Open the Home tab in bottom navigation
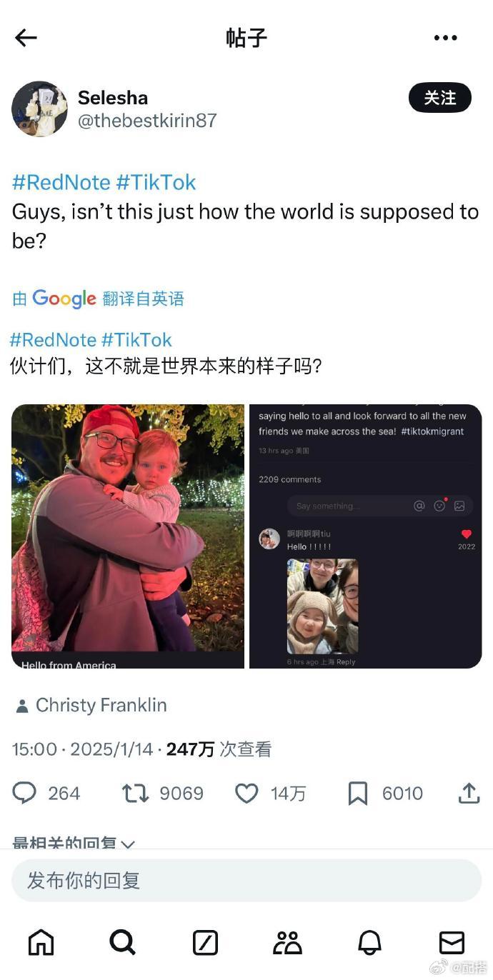 click(x=41, y=942)
